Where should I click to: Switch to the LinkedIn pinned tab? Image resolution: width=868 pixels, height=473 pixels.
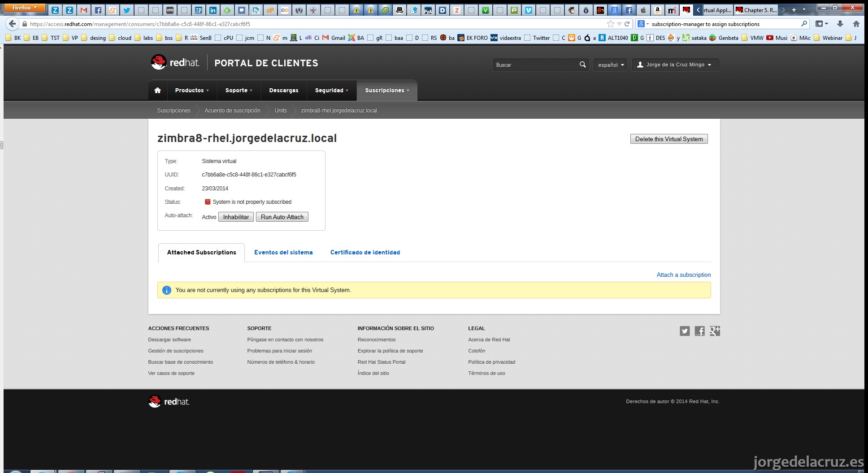coord(213,10)
